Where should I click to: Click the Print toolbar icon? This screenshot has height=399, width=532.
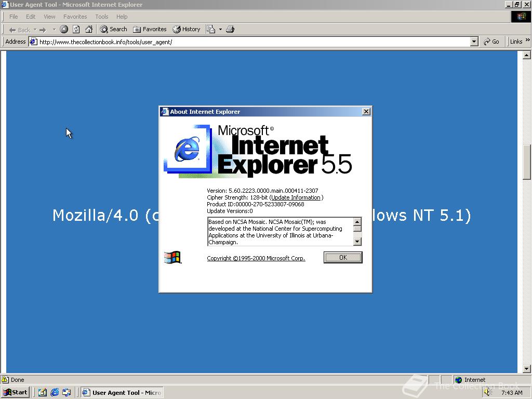pos(230,29)
